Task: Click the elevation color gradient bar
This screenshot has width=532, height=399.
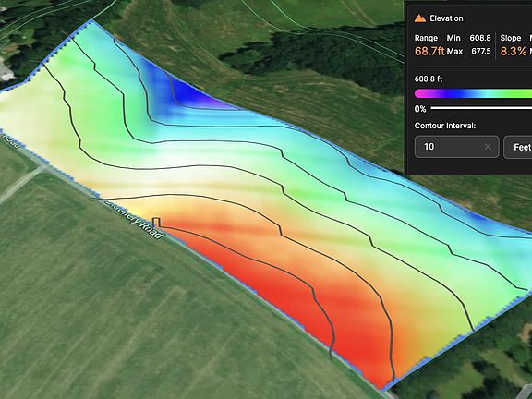Action: [473, 93]
